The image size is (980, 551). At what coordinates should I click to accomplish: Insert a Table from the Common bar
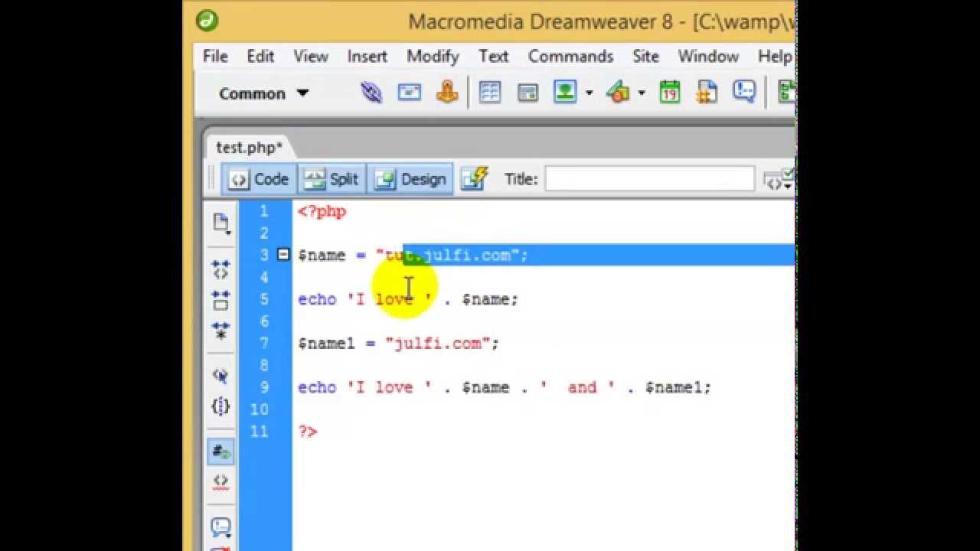489,93
